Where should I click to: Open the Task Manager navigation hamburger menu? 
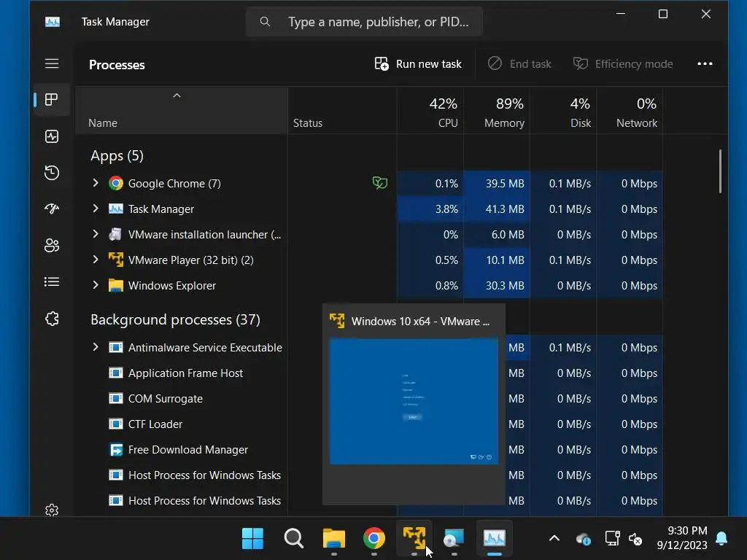[52, 63]
